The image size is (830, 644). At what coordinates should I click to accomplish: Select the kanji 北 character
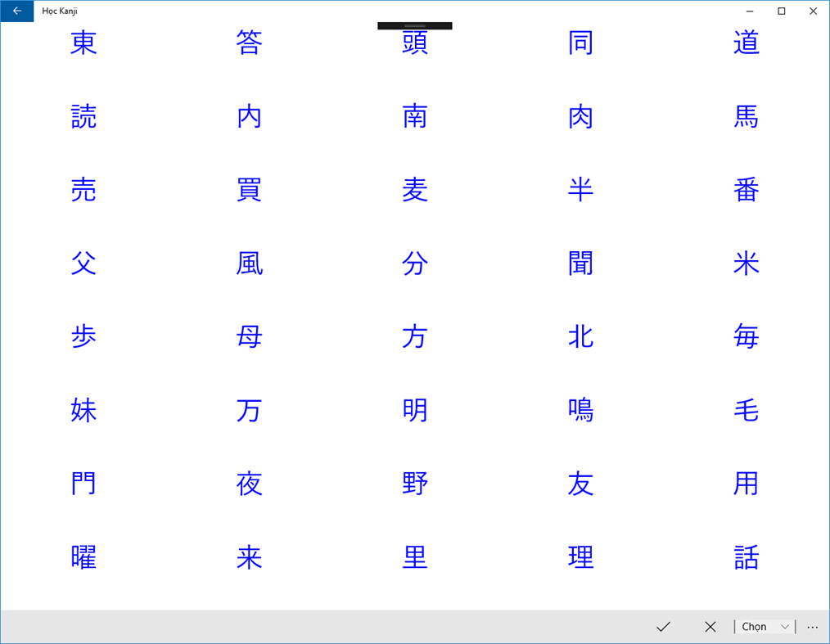coord(580,337)
